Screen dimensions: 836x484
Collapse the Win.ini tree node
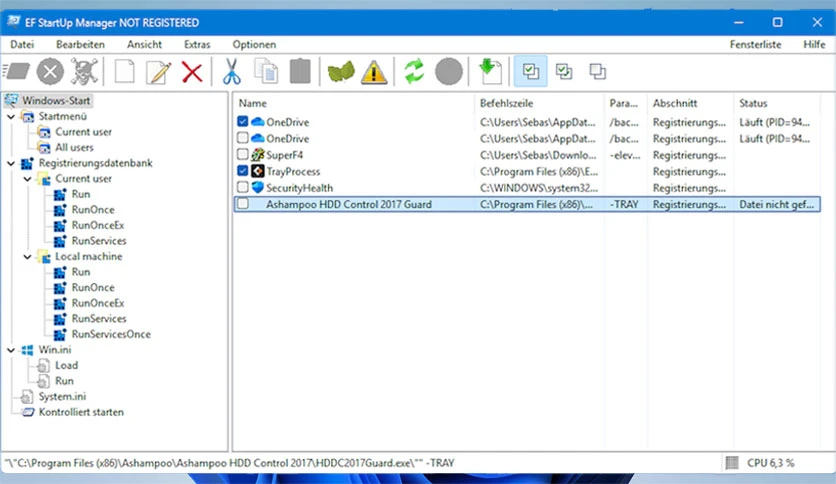tap(11, 350)
